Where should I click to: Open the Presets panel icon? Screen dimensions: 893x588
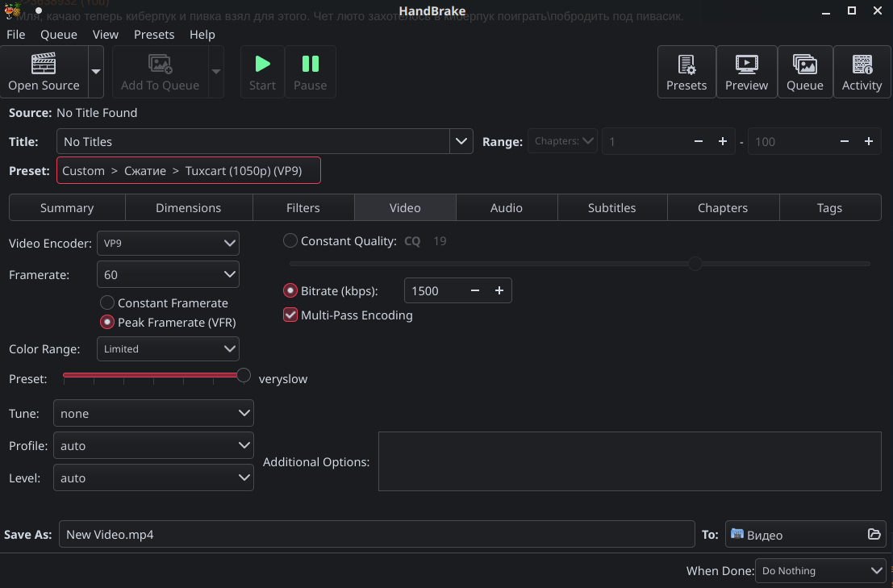click(x=686, y=65)
